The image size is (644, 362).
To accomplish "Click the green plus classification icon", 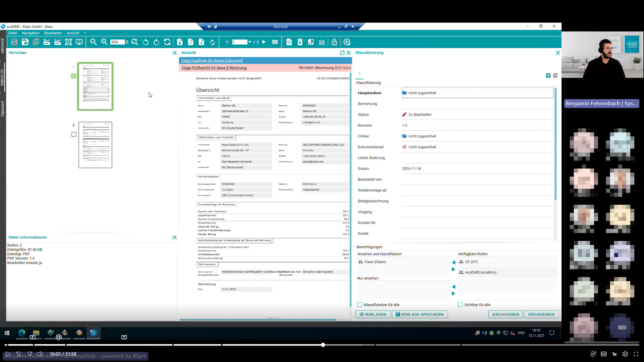I will coord(548,76).
